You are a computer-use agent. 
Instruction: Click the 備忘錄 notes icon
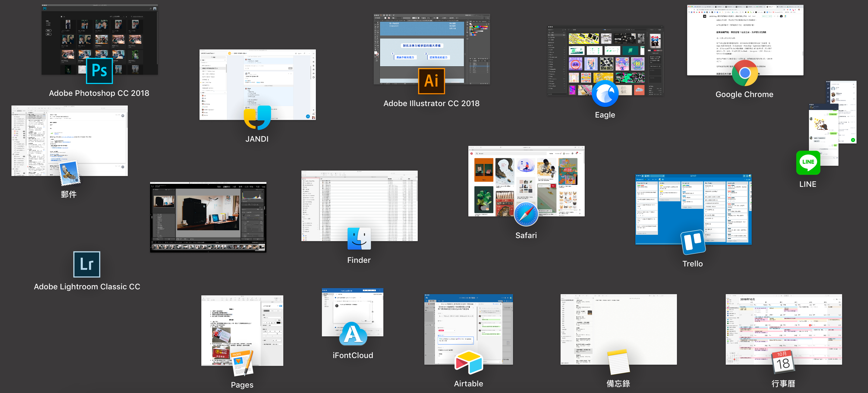(x=618, y=362)
